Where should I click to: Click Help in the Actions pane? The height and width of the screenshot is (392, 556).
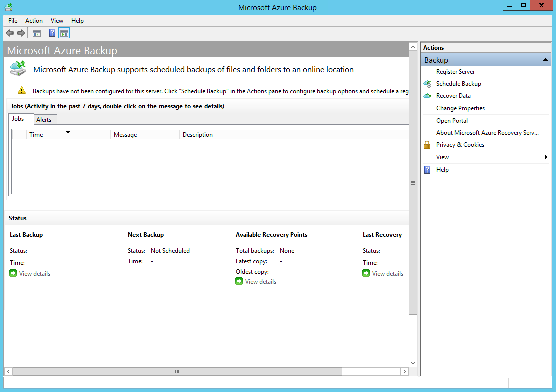[442, 170]
